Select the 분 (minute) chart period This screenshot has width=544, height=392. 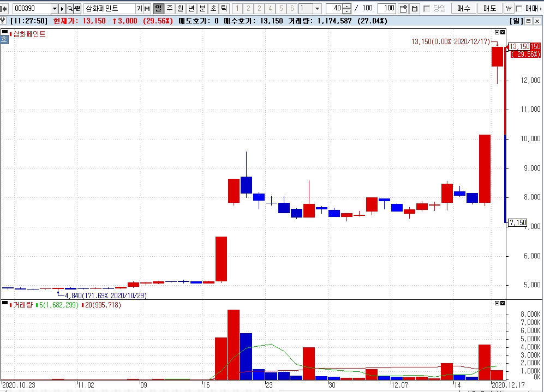coord(202,8)
